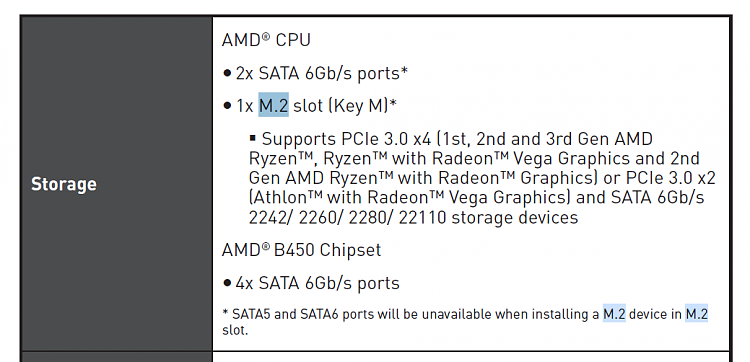
Task: Click the 4x SATA 6Gb/s ports text
Action: [318, 283]
